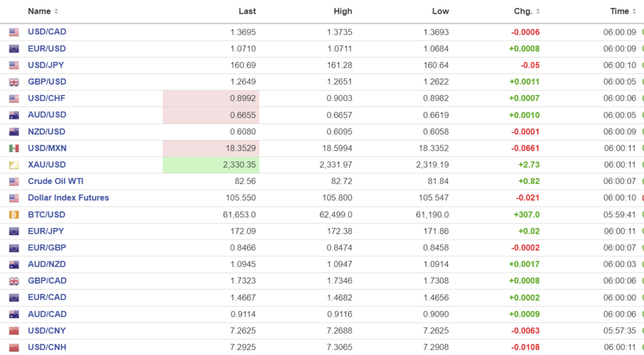This screenshot has width=644, height=355.
Task: Open the EUR/GBP pair link
Action: (x=47, y=248)
